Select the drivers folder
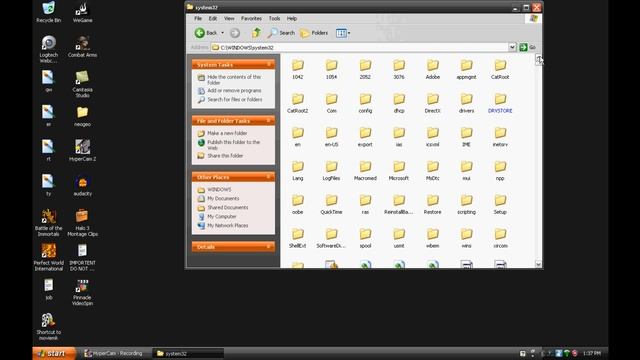The image size is (640, 360). point(466,103)
